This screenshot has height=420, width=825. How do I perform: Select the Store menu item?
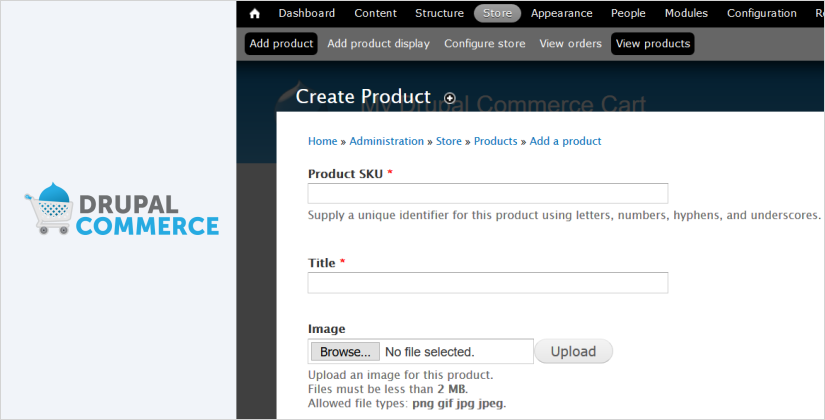497,14
